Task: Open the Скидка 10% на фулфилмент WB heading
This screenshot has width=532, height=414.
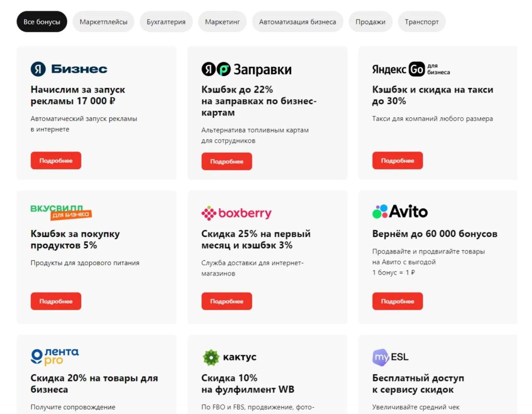Action: [x=248, y=384]
